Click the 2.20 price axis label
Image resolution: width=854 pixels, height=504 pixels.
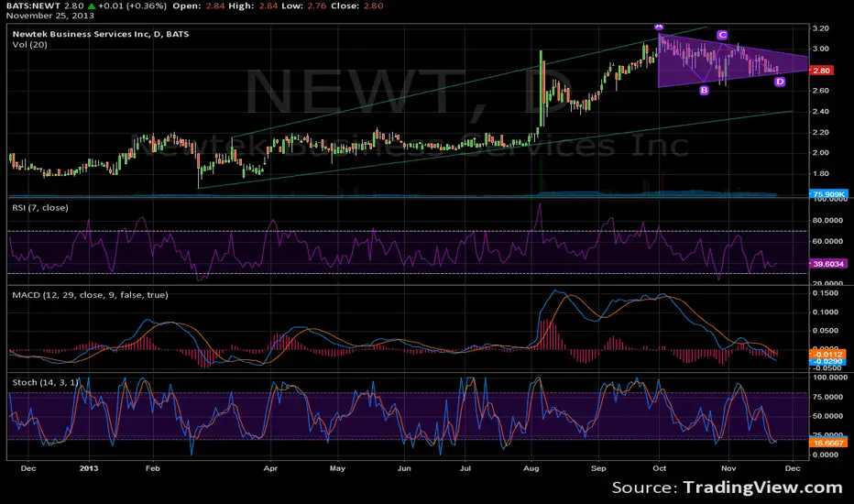point(821,132)
